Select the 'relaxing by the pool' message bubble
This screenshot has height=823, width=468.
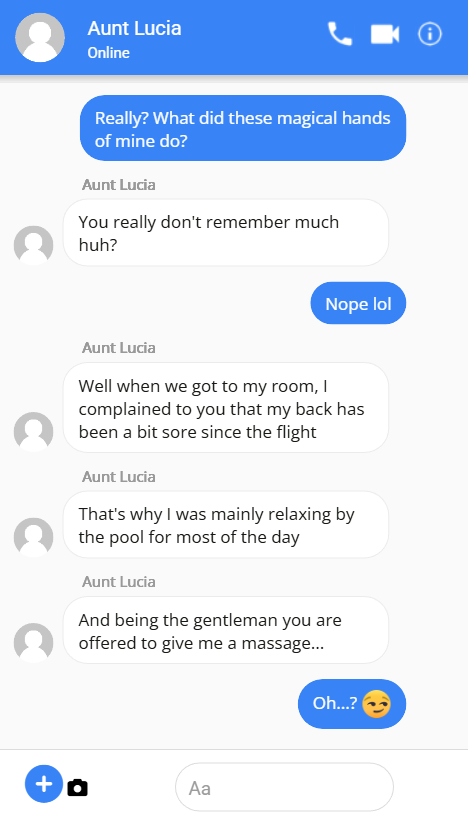pos(226,525)
